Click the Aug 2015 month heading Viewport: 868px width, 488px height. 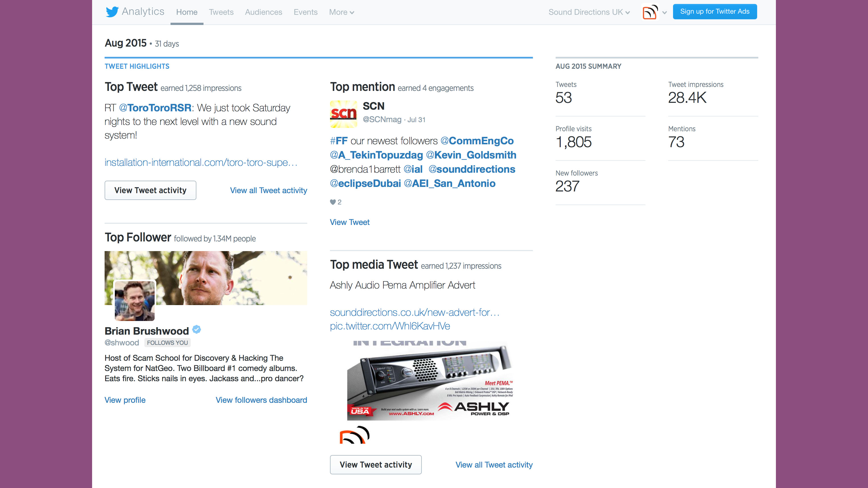coord(125,43)
